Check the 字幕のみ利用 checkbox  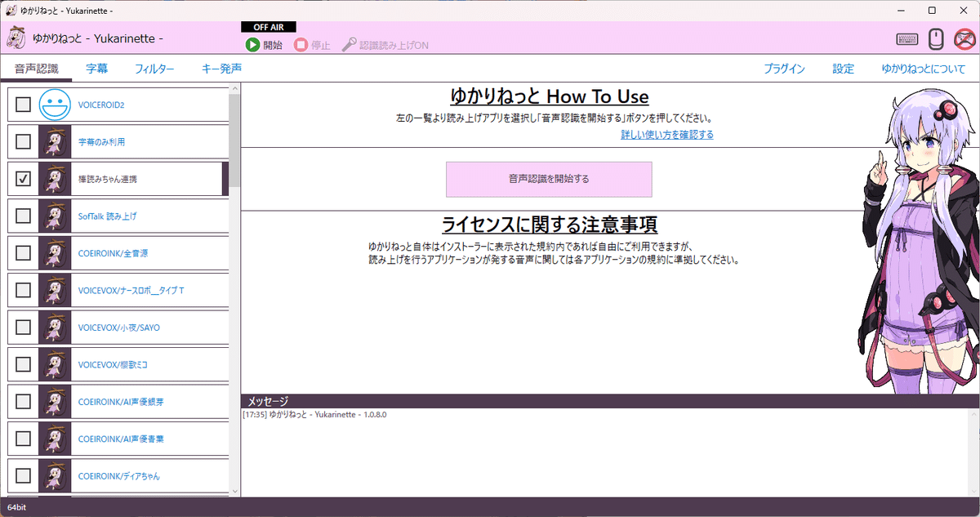click(x=24, y=141)
